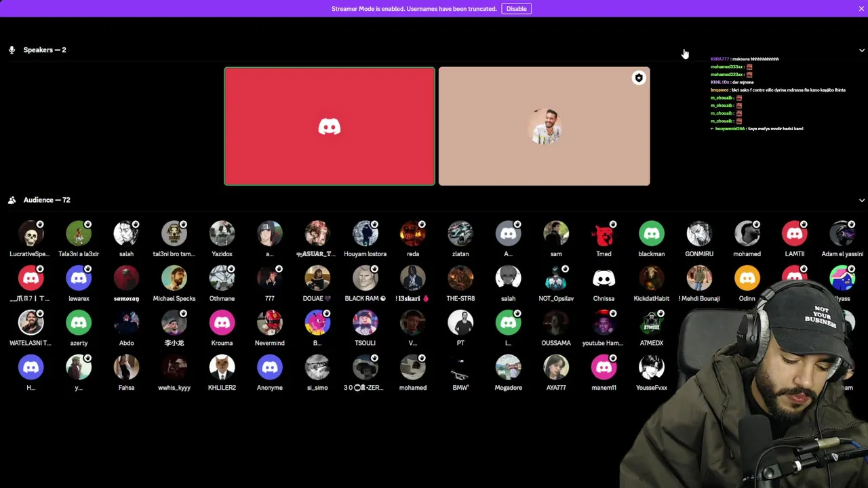
Task: Dismiss the Streamer Mode banner with the X
Action: pyautogui.click(x=861, y=9)
